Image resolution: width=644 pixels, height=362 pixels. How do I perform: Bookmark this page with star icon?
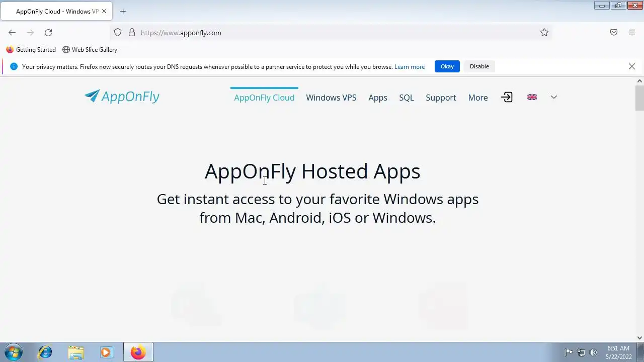[544, 33]
